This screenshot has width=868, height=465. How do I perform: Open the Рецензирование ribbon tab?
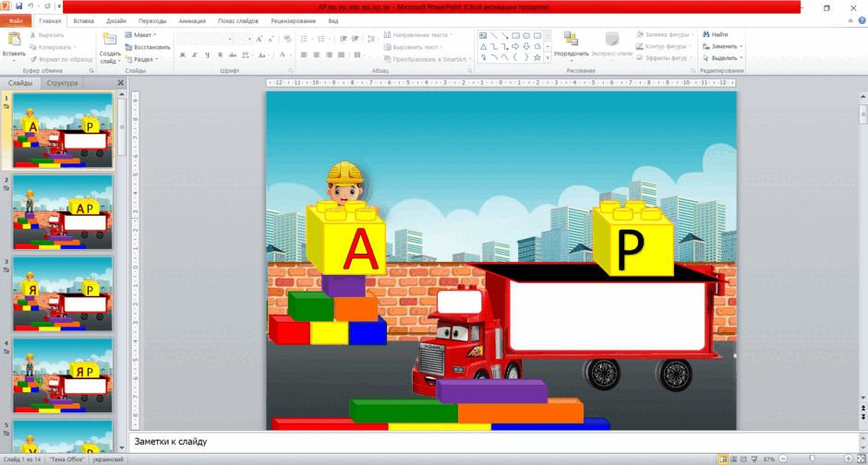click(294, 21)
